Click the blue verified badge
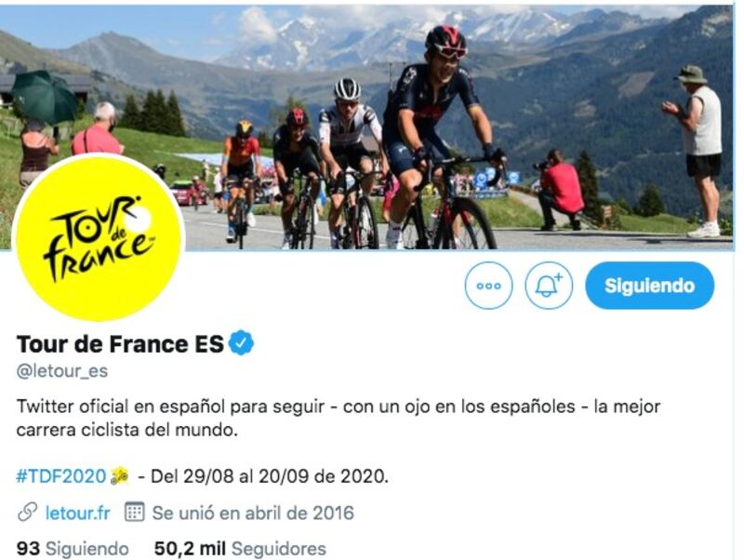 coord(242,343)
